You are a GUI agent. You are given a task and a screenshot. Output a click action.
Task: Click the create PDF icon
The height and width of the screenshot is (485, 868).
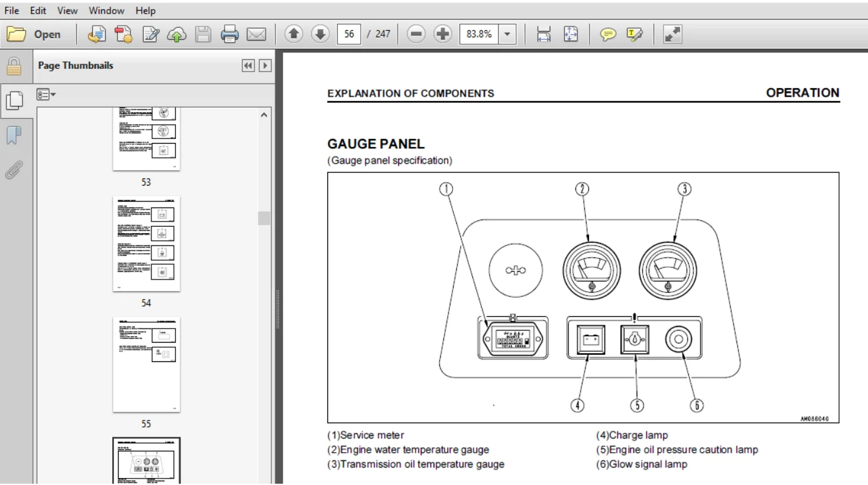(125, 35)
